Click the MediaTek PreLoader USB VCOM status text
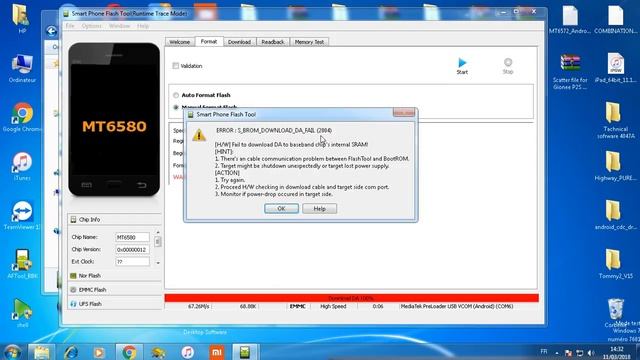This screenshot has width=640, height=360. (457, 306)
